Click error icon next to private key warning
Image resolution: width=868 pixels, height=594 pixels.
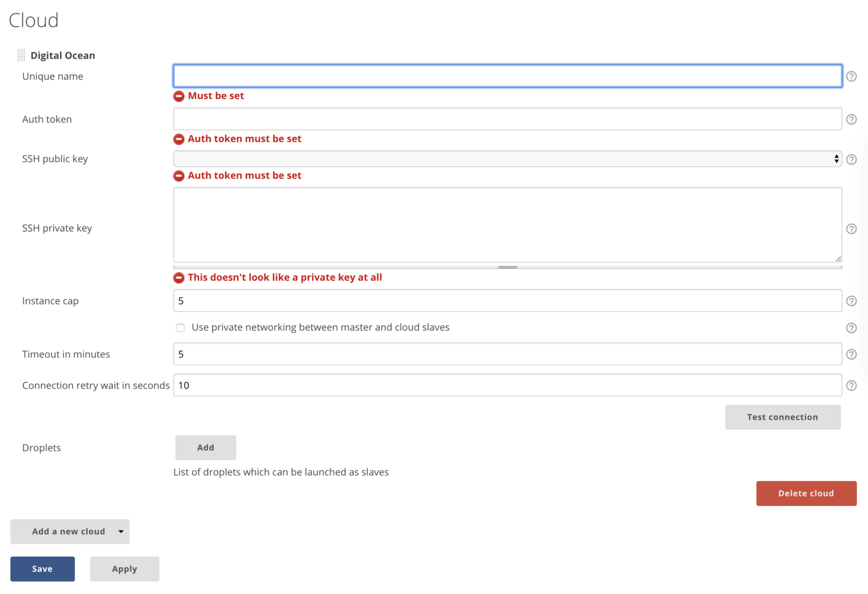179,278
